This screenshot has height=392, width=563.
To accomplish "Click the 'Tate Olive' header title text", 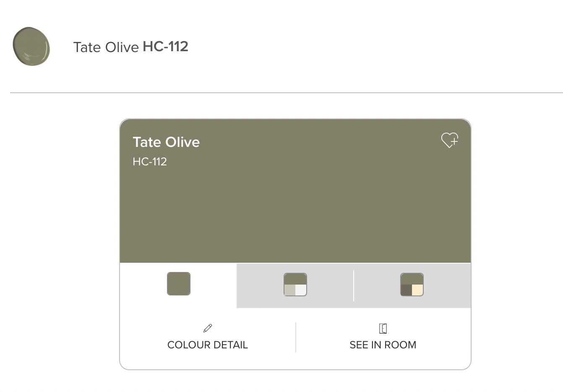I will (106, 47).
